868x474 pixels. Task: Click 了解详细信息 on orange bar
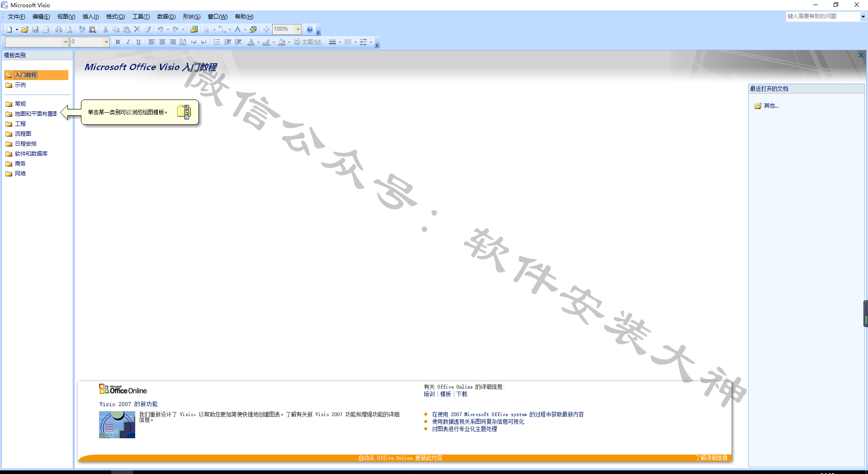pyautogui.click(x=712, y=458)
